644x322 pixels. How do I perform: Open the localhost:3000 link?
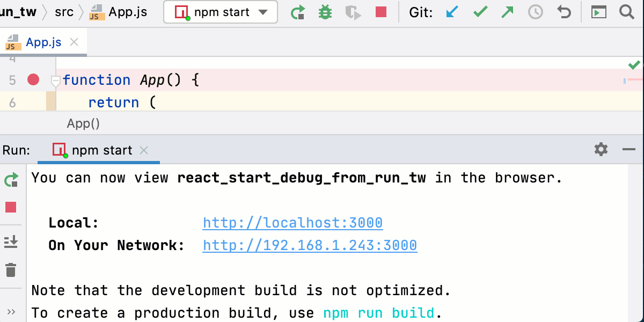[292, 222]
